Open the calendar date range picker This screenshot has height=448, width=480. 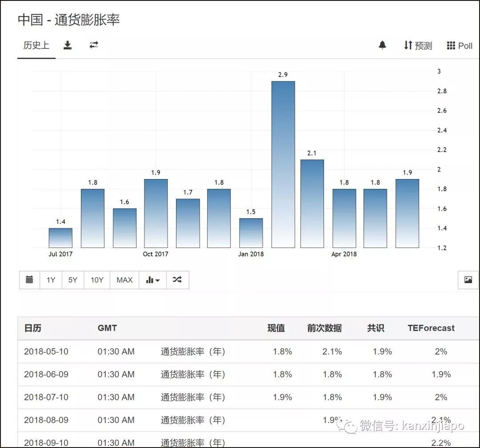29,280
